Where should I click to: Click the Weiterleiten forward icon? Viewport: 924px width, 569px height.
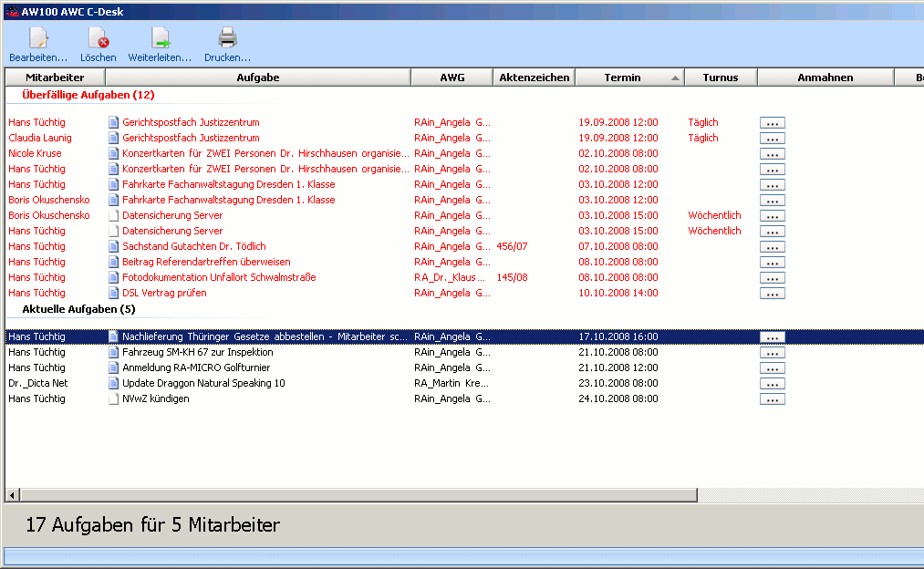pyautogui.click(x=160, y=38)
